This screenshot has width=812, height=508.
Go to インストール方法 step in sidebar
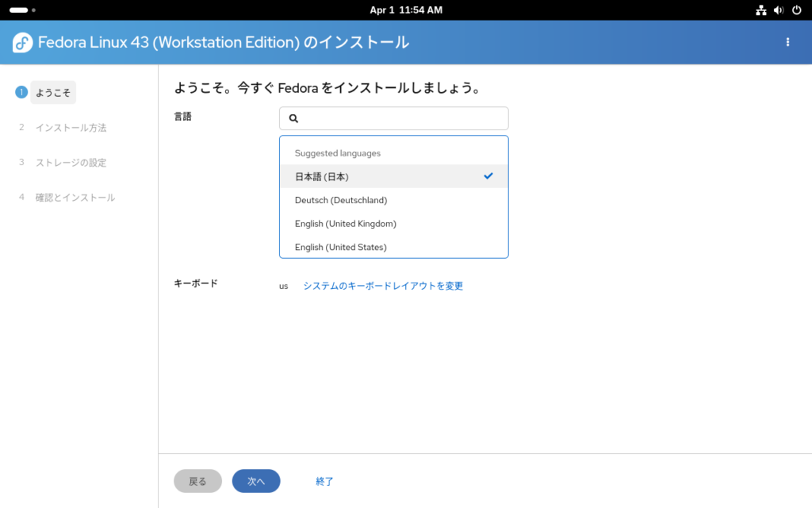pos(71,128)
